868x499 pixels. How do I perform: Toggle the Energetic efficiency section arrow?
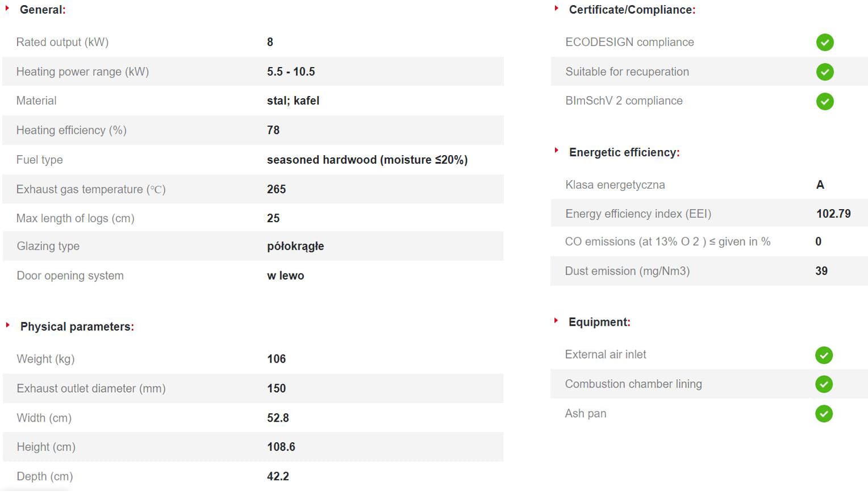[556, 151]
